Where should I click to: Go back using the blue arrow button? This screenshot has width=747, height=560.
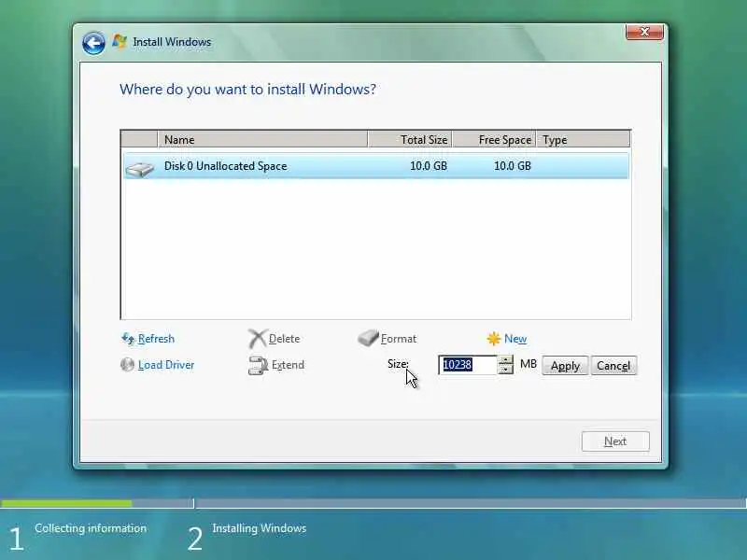(93, 43)
